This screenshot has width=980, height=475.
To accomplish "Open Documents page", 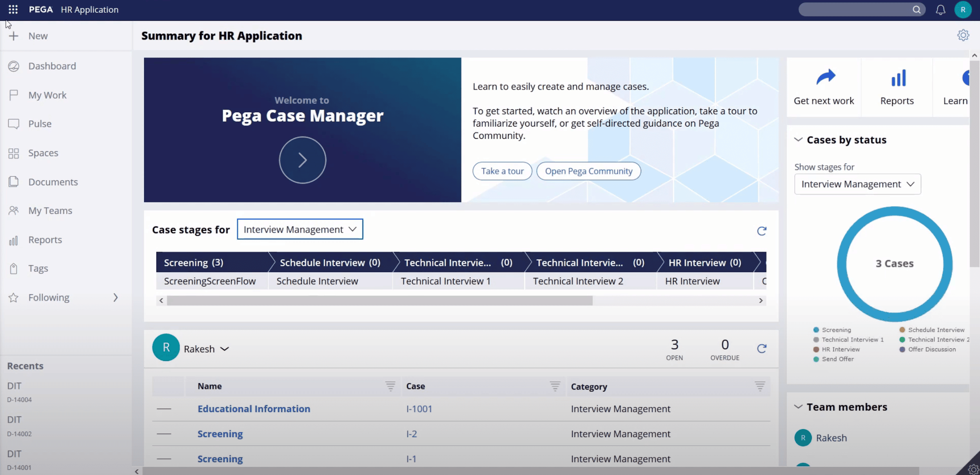I will pyautogui.click(x=53, y=182).
